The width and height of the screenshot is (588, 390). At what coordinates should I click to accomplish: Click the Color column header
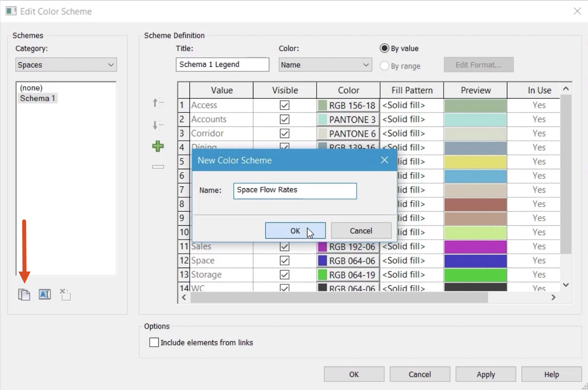(x=349, y=90)
